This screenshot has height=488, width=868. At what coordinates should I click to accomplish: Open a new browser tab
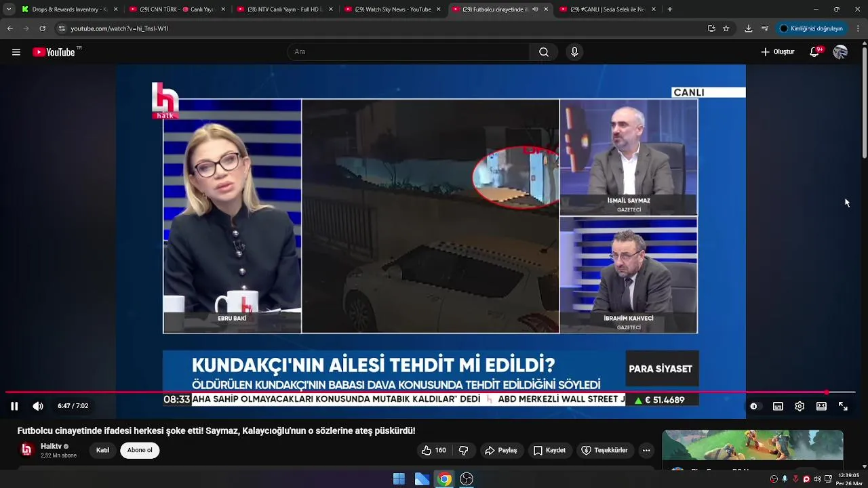(669, 9)
